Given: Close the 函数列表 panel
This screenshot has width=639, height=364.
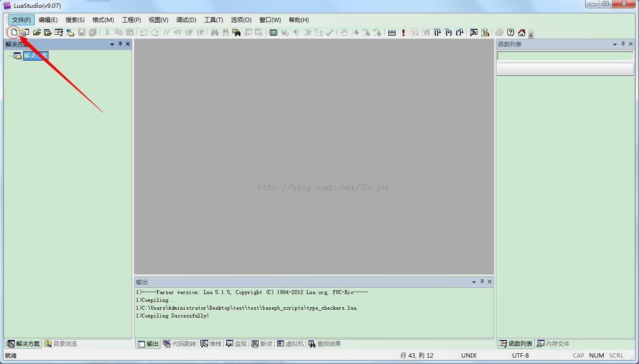Looking at the screenshot, I should coord(631,44).
